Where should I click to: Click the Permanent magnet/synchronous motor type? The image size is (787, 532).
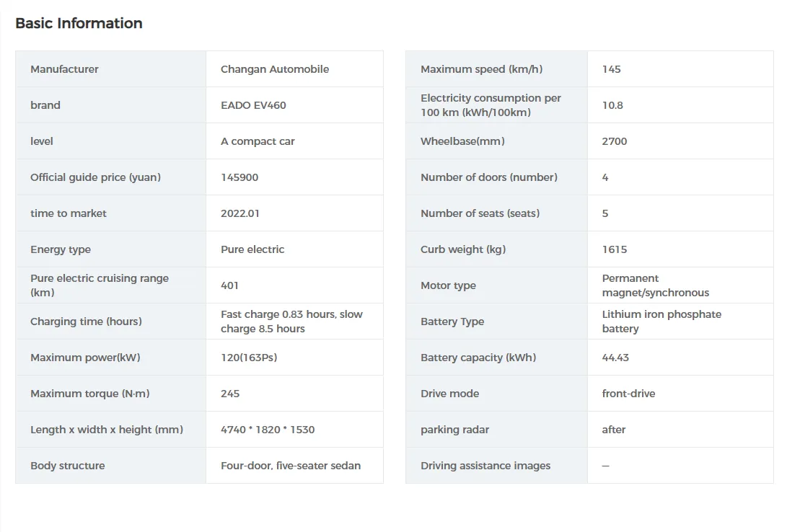tap(655, 285)
